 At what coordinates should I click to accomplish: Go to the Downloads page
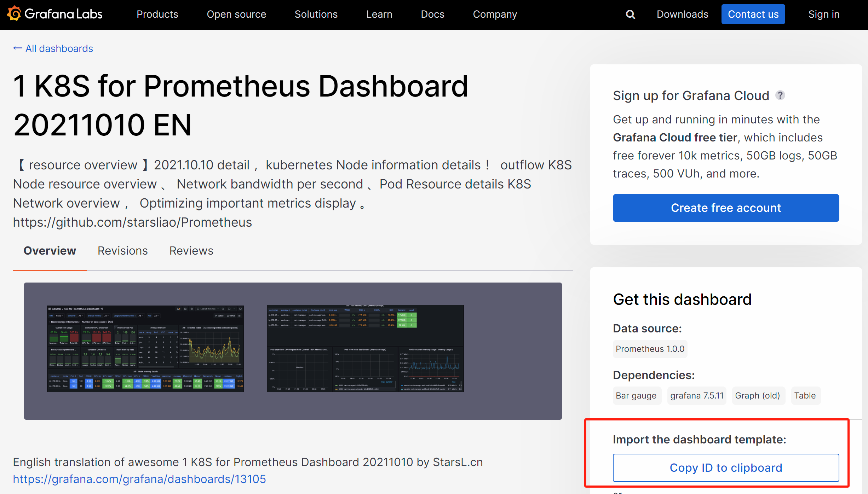[682, 14]
